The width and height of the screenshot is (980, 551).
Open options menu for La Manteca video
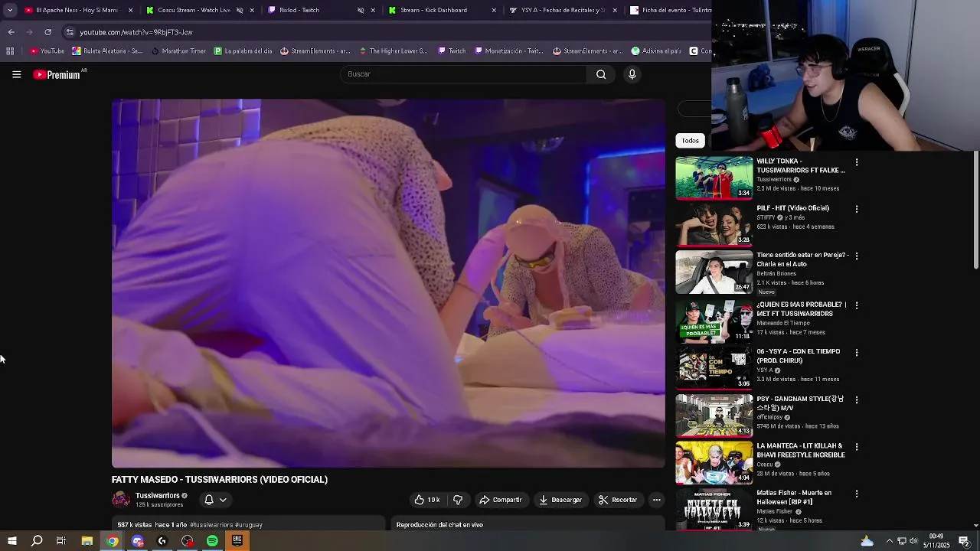(857, 447)
